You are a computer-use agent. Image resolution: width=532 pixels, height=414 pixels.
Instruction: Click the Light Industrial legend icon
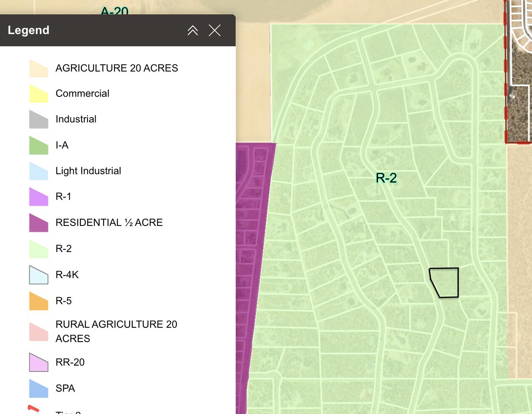[39, 171]
